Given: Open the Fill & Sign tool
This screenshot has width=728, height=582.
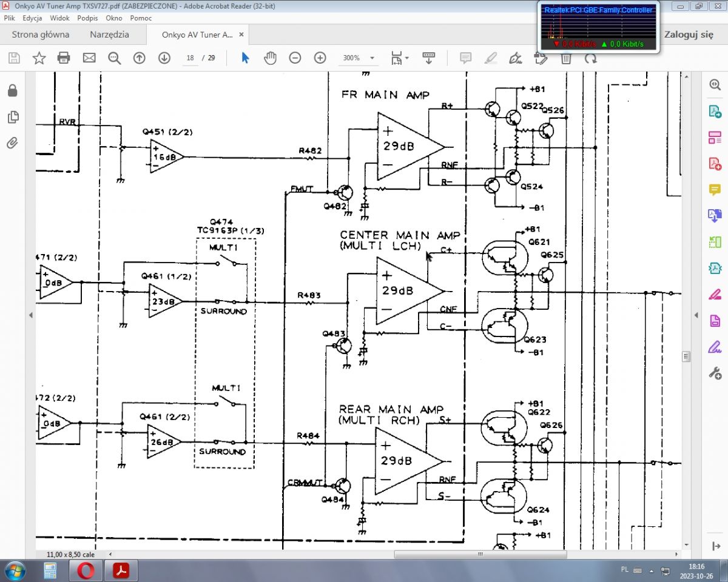Looking at the screenshot, I should click(715, 347).
